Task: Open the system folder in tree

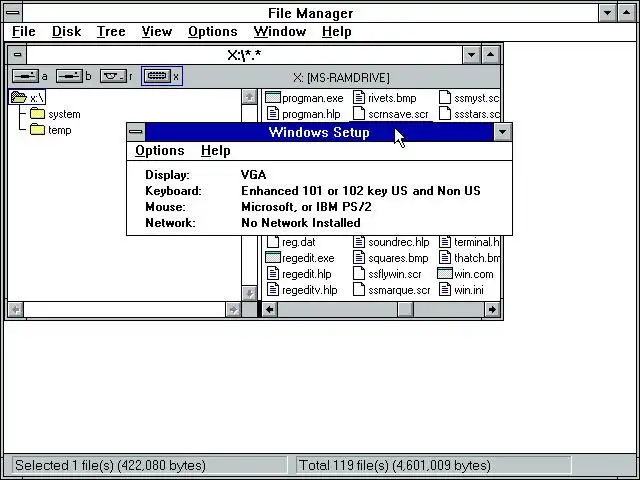Action: pyautogui.click(x=55, y=114)
